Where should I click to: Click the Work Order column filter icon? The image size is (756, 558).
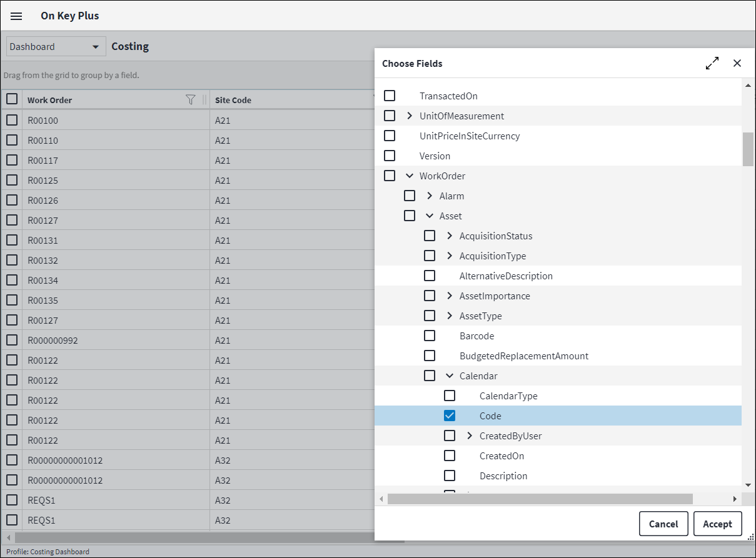191,99
